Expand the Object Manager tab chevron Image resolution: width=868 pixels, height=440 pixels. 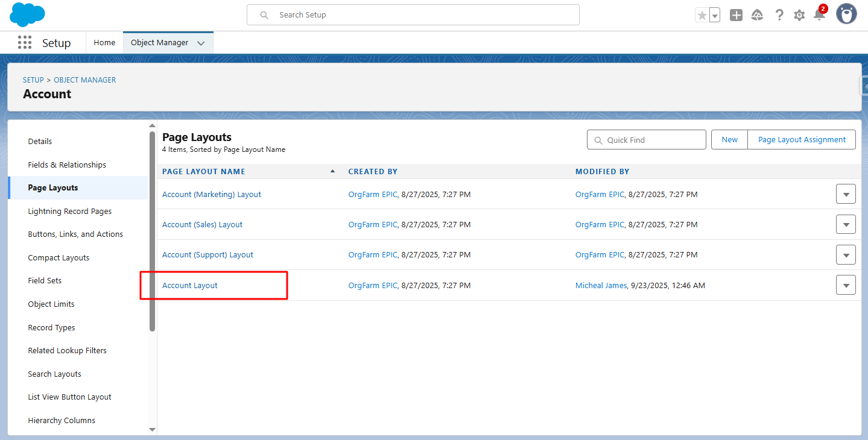pos(201,43)
